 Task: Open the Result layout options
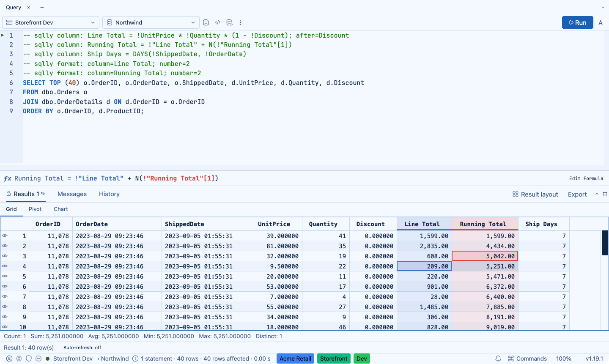[x=535, y=194]
